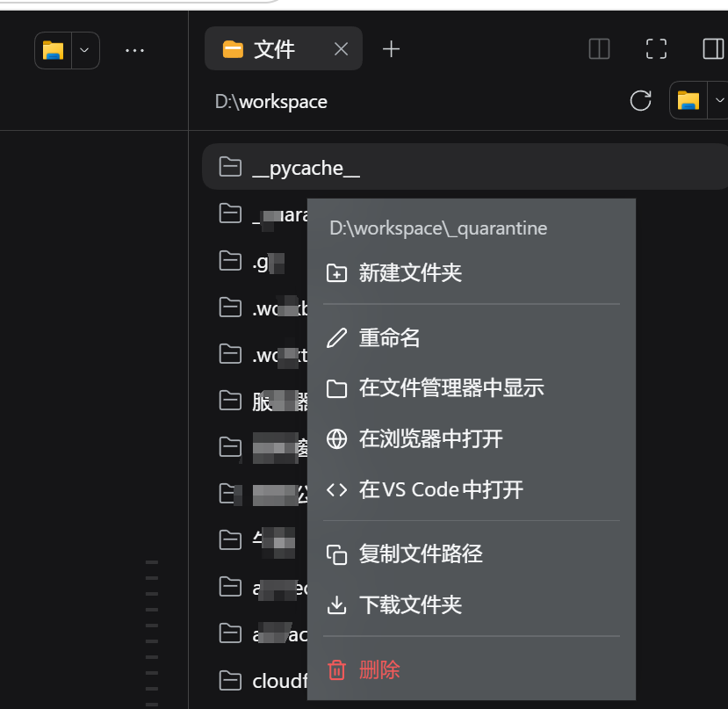This screenshot has width=728, height=709.
Task: Open the dropdown next to sidebar explorer icon
Action: point(84,50)
